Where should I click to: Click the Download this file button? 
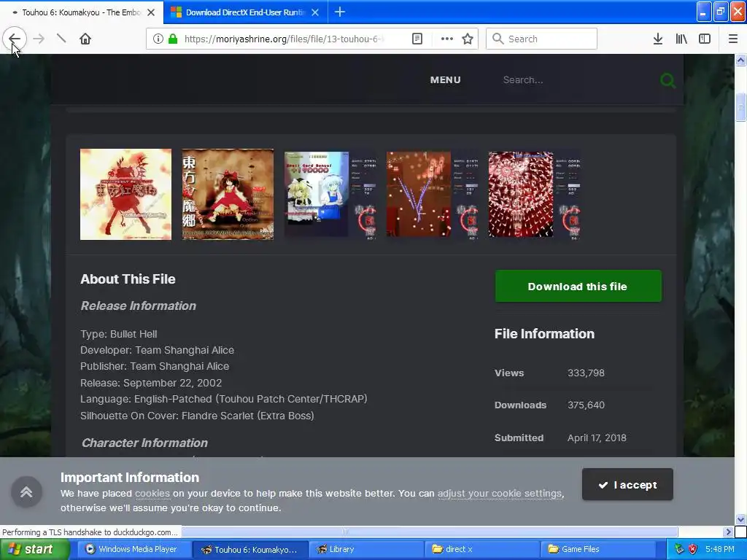(x=578, y=286)
